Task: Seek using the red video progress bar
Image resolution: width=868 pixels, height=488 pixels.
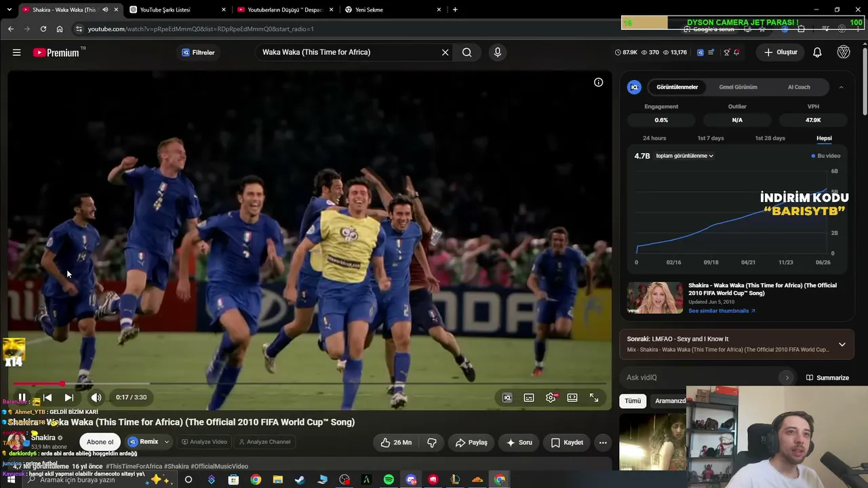Action: click(310, 384)
